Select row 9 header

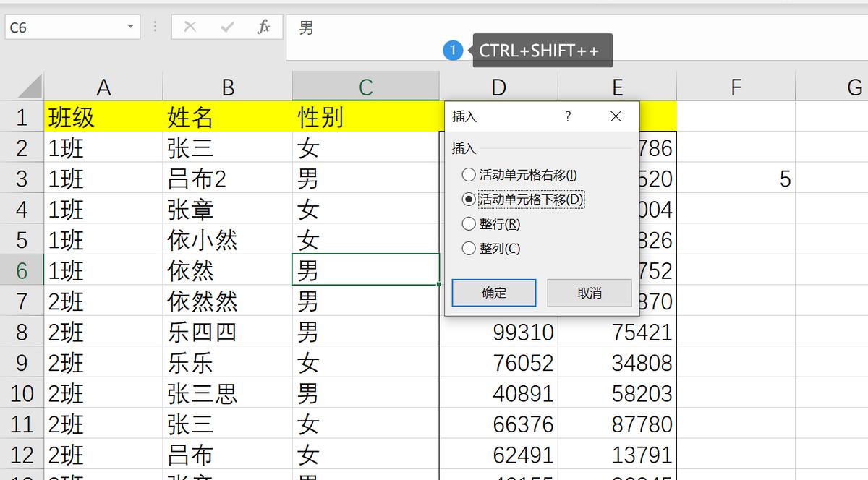click(x=22, y=362)
